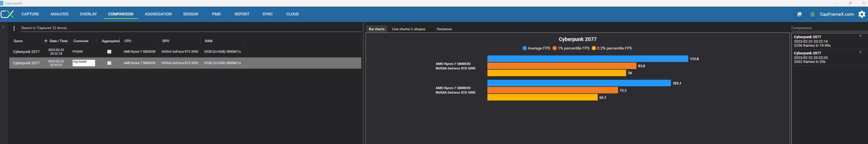Toggle 0.2% percentile FPS yellow swatch
The image size is (868, 144).
[594, 48]
